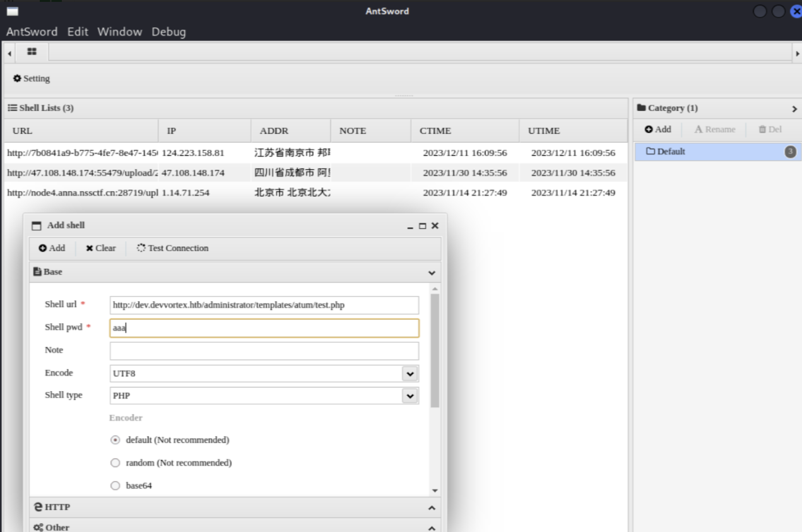Click the Shell url input field
The width and height of the screenshot is (802, 532).
tap(264, 305)
